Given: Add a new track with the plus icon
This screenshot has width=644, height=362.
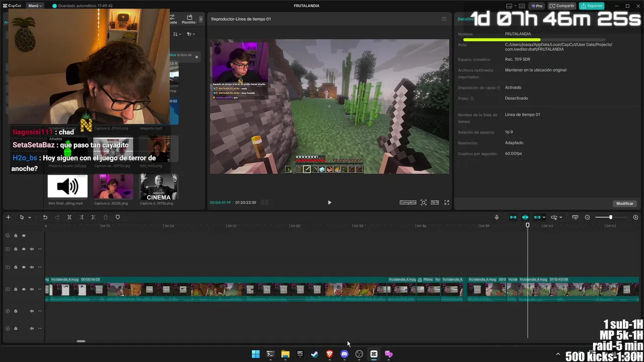Looking at the screenshot, I should tap(8, 217).
